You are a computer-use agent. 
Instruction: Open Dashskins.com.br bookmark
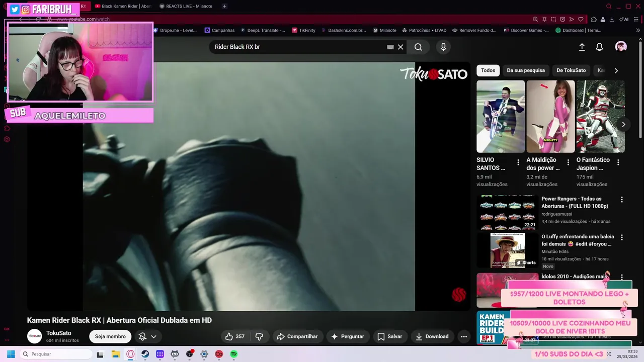(x=344, y=30)
